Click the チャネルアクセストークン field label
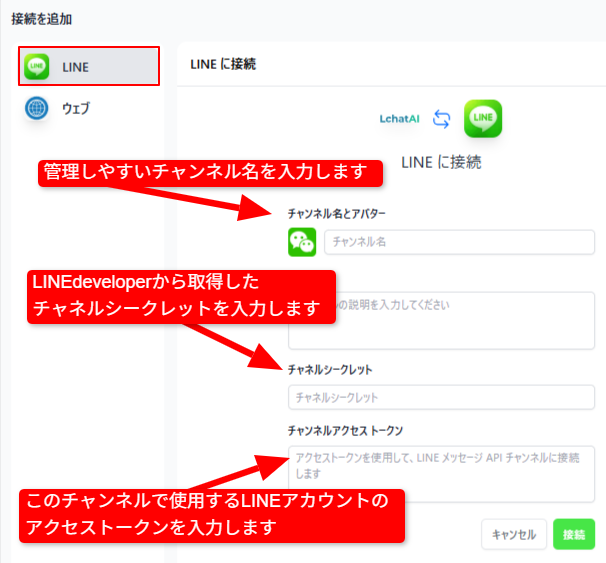Viewport: 606px width, 563px height. pyautogui.click(x=345, y=431)
